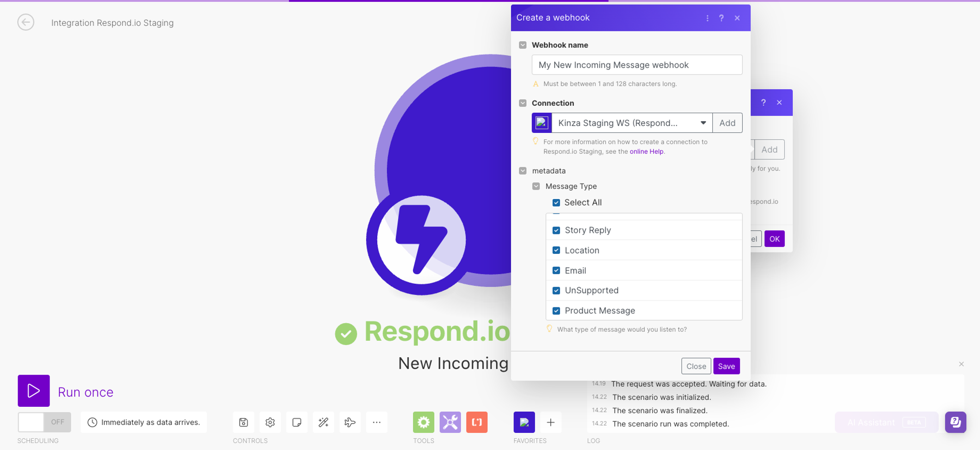980x450 pixels.
Task: Open the notes icon in controls
Action: [x=296, y=422]
